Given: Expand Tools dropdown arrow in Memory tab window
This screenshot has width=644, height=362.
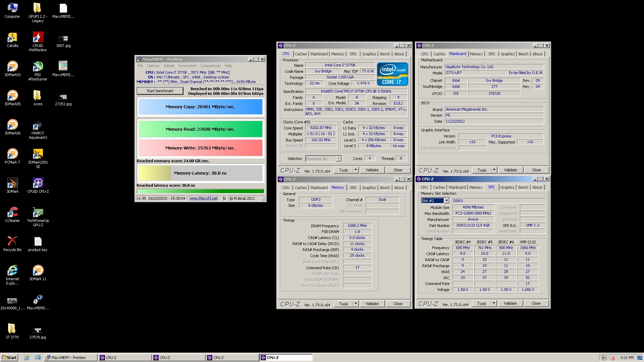Looking at the screenshot, I should click(x=356, y=304).
